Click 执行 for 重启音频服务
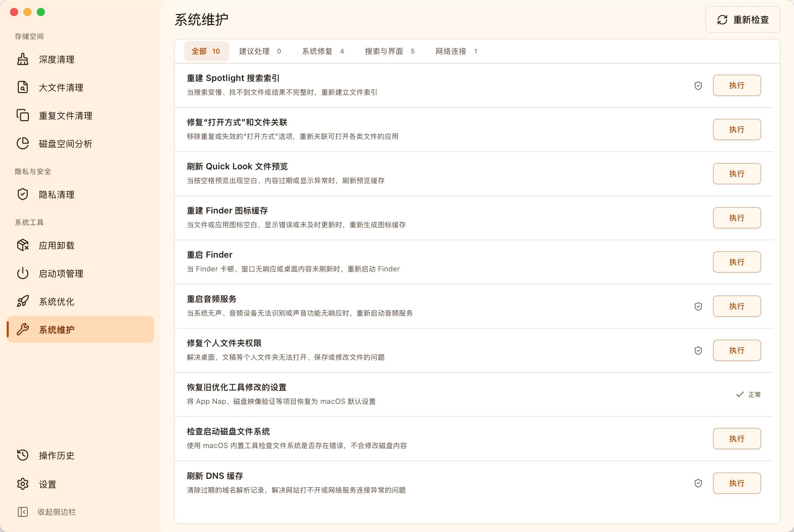This screenshot has height=532, width=794. coord(737,306)
